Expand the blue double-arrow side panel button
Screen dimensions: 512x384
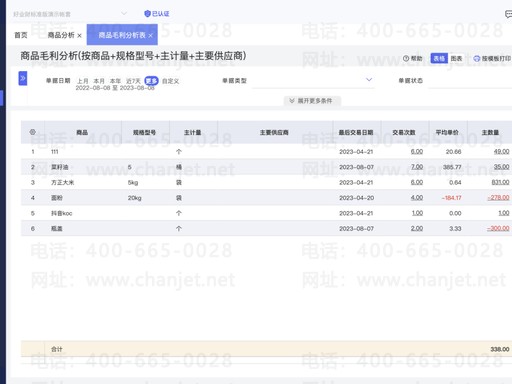[23, 78]
